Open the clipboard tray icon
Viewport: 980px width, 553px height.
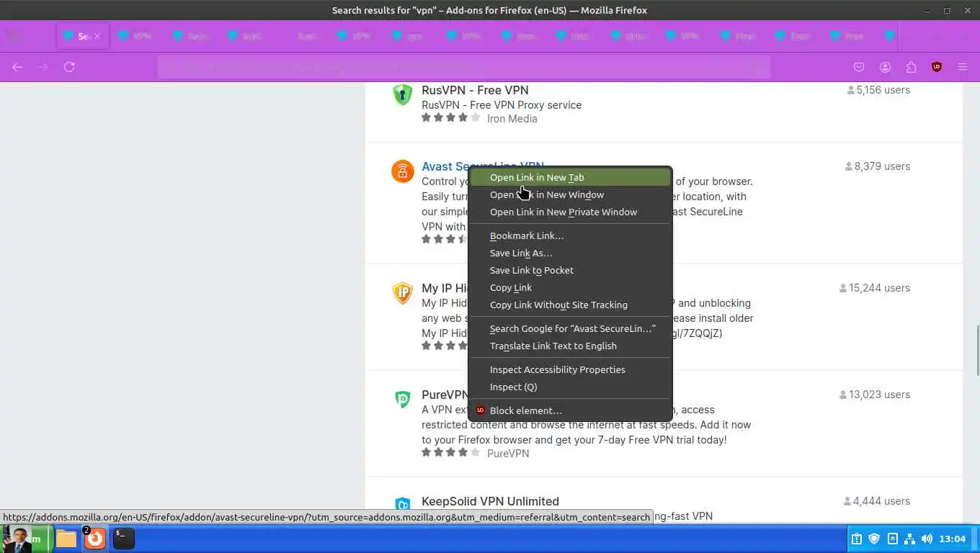[857, 539]
